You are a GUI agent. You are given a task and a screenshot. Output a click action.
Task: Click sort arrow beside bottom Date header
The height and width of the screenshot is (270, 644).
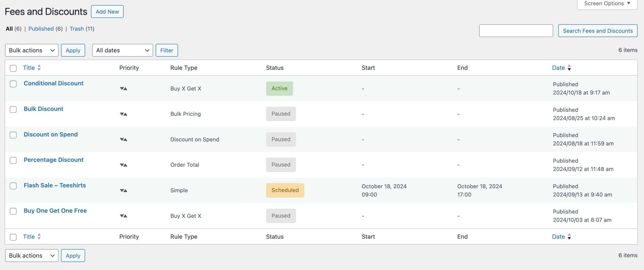coord(569,237)
